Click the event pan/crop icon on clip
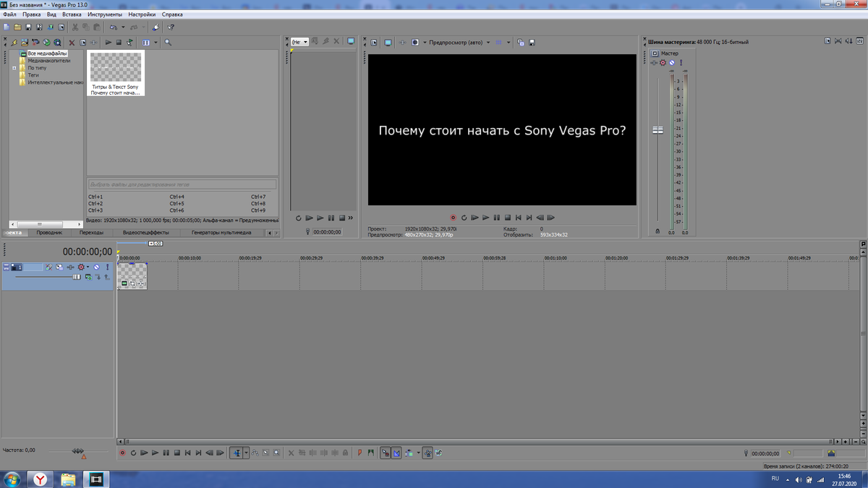Screen dimensions: 868x488 coord(132,283)
